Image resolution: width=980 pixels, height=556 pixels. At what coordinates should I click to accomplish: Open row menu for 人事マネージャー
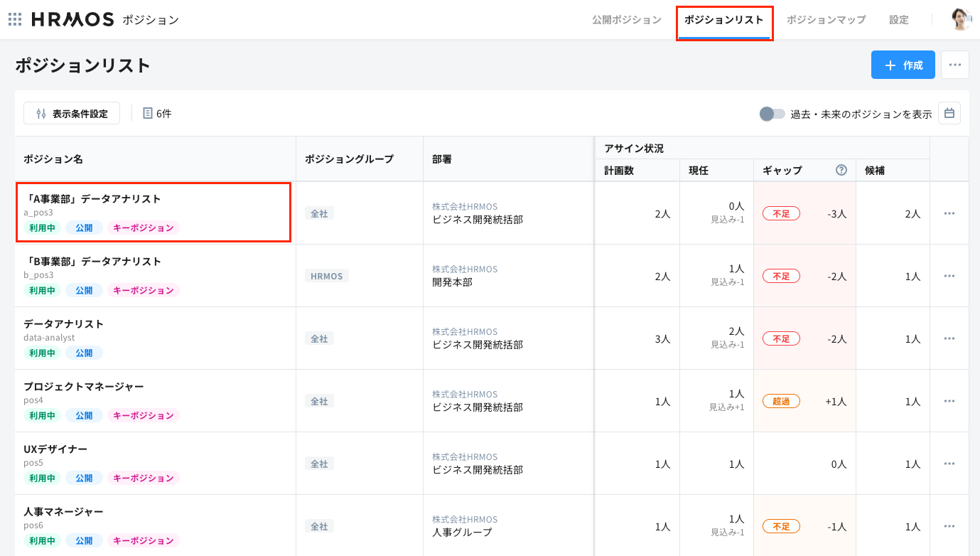(x=949, y=526)
